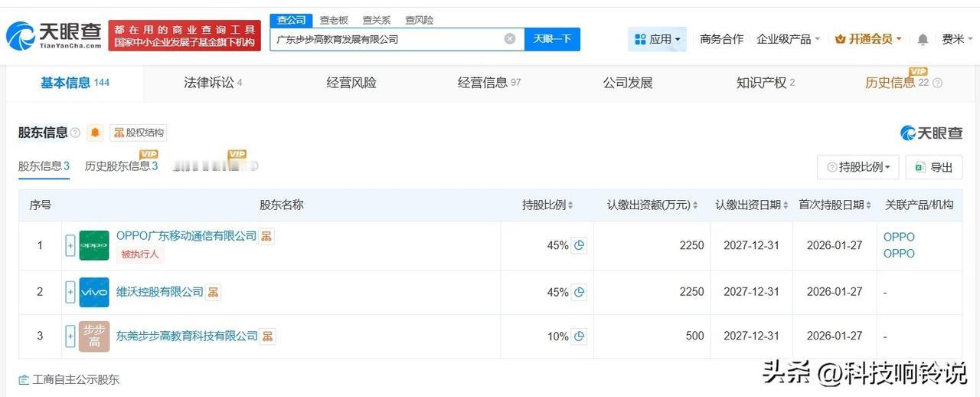Expand the OPPO广东移动通信 shareholder row

pos(70,246)
